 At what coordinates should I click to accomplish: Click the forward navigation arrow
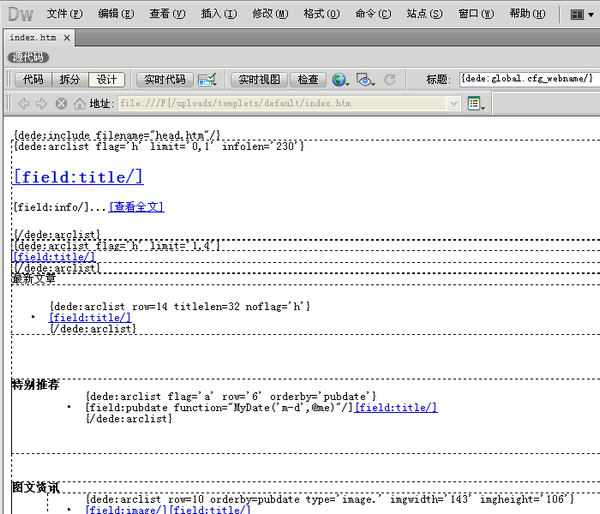pyautogui.click(x=41, y=103)
